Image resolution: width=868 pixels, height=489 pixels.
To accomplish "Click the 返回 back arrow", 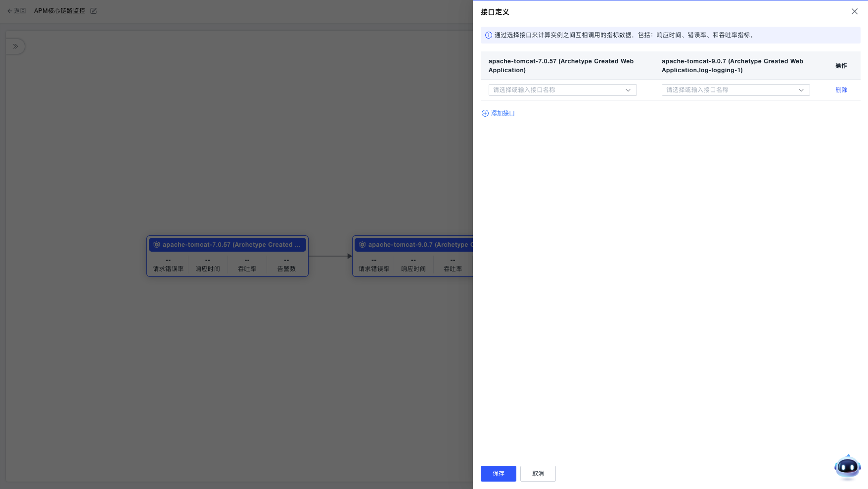I will [10, 11].
